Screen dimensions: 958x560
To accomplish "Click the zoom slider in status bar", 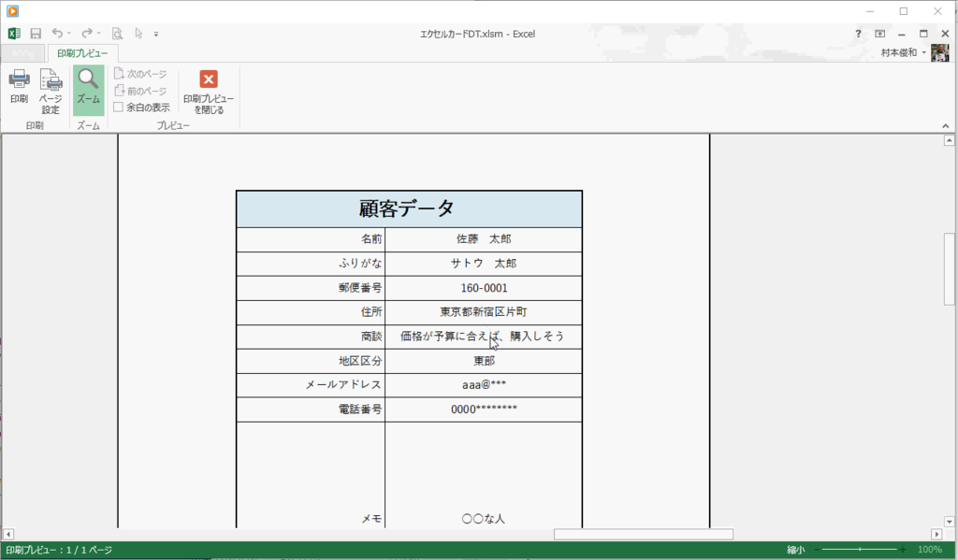I will [860, 550].
